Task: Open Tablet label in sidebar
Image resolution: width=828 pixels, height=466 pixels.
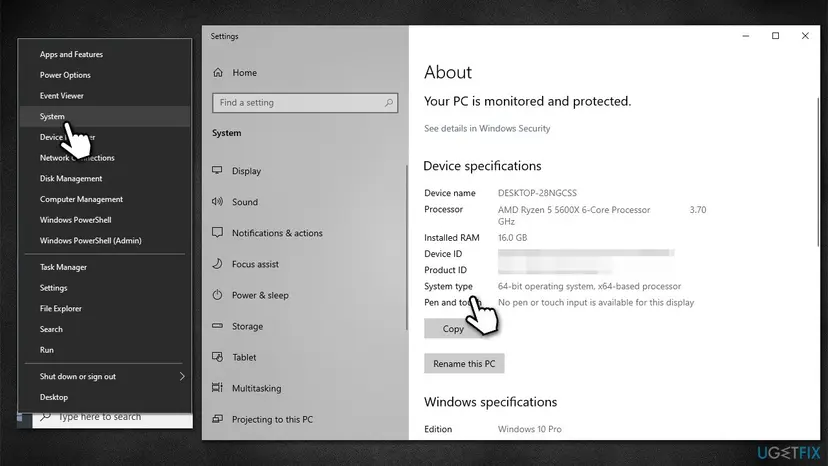Action: 244,357
